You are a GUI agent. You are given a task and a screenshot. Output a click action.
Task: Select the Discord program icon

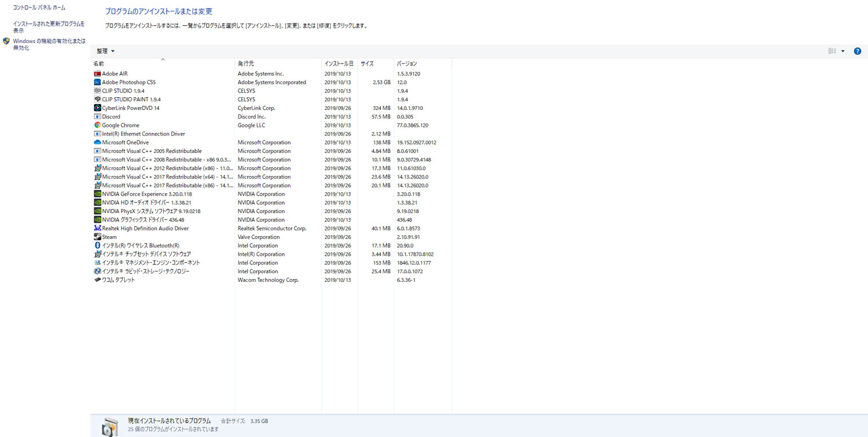tap(97, 116)
